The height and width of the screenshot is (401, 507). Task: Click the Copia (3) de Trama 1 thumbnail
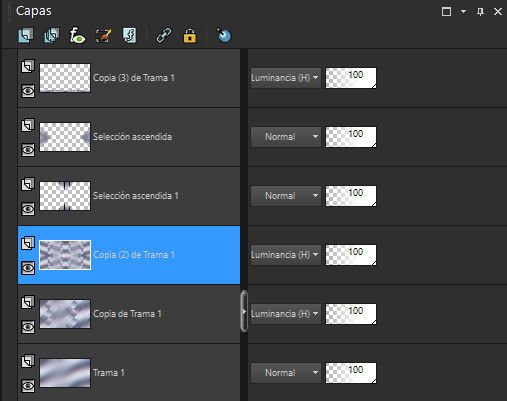click(65, 78)
